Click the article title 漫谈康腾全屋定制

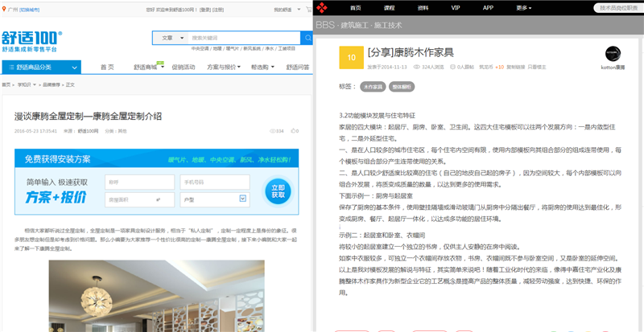click(x=89, y=117)
